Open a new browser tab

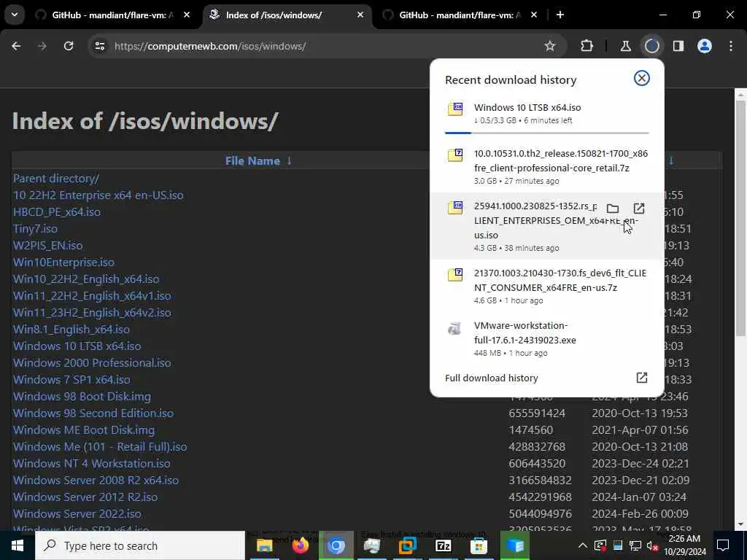(x=560, y=15)
